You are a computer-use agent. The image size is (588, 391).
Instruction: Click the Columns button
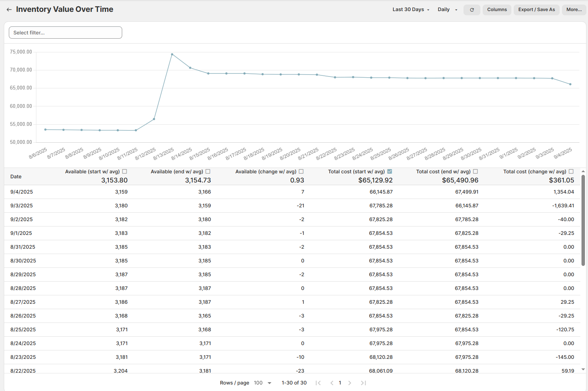[x=497, y=10]
